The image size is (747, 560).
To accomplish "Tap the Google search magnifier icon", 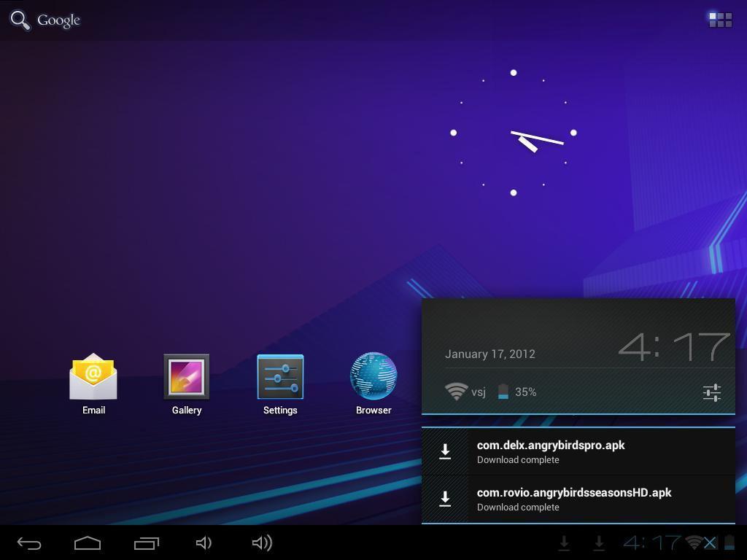I will pyautogui.click(x=20, y=20).
